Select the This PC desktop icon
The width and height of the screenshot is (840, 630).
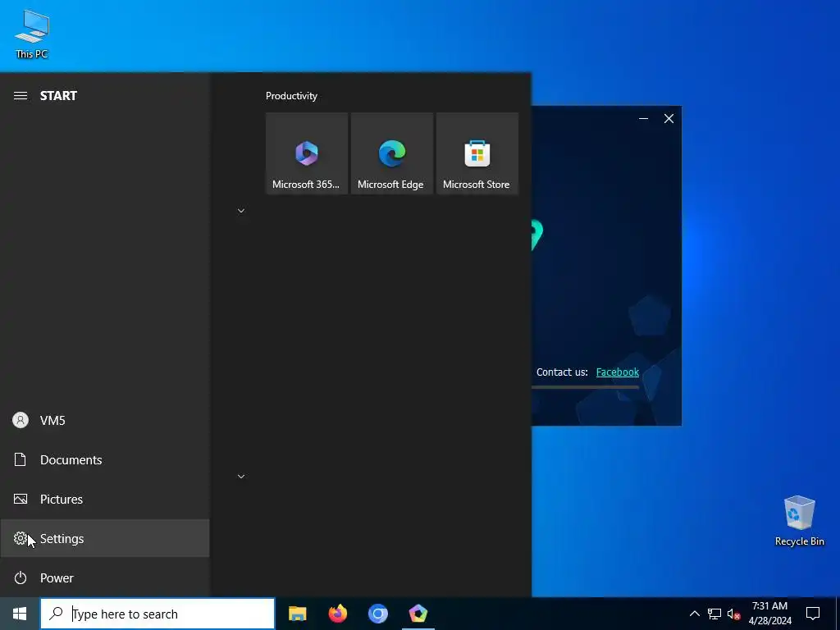point(32,34)
